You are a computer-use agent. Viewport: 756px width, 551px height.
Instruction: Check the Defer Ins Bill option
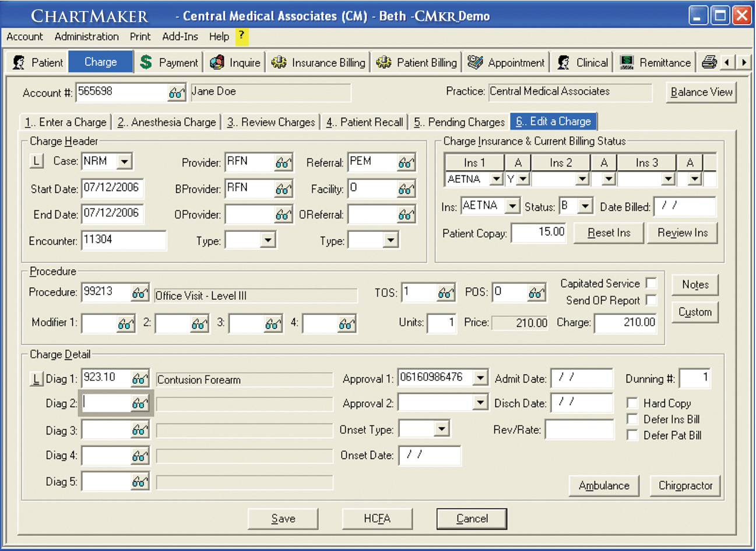[632, 419]
